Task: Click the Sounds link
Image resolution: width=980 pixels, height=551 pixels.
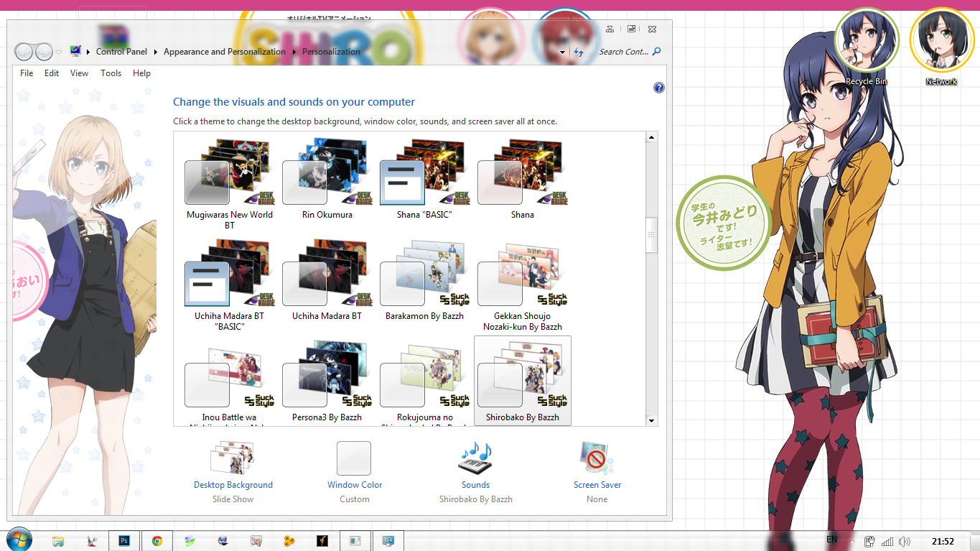Action: [x=475, y=485]
